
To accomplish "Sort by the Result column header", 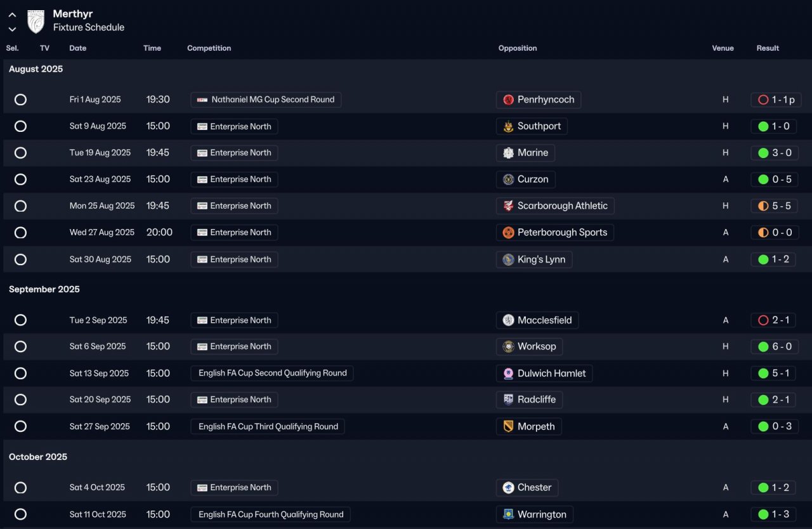I will pyautogui.click(x=768, y=48).
